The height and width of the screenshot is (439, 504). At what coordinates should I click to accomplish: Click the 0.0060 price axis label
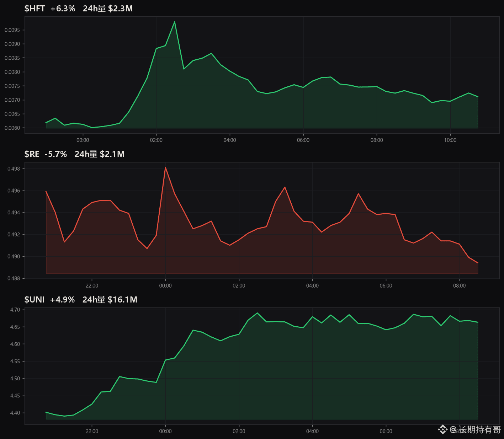point(12,128)
